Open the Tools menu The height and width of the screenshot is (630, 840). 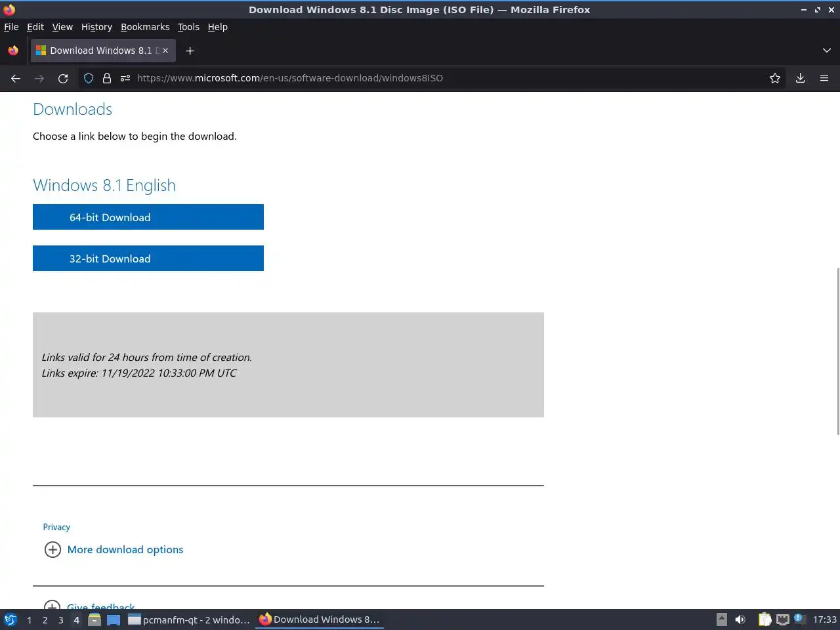point(188,27)
